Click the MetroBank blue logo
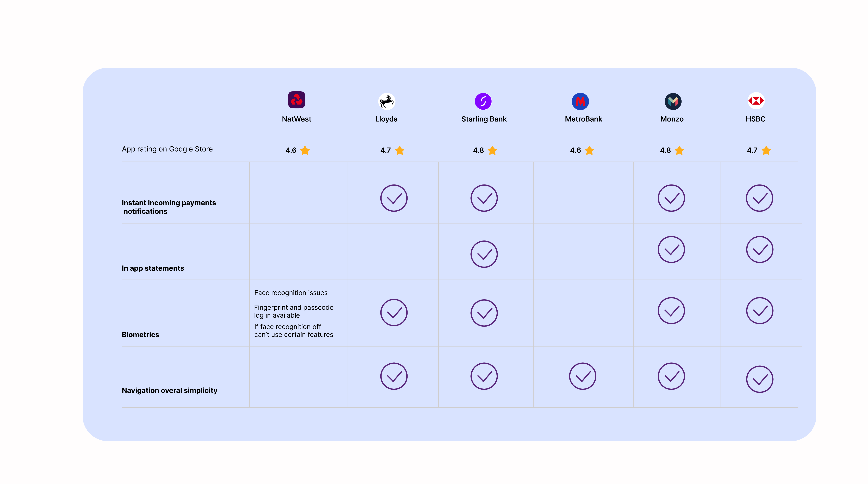Viewport: 868px width, 484px height. point(580,101)
